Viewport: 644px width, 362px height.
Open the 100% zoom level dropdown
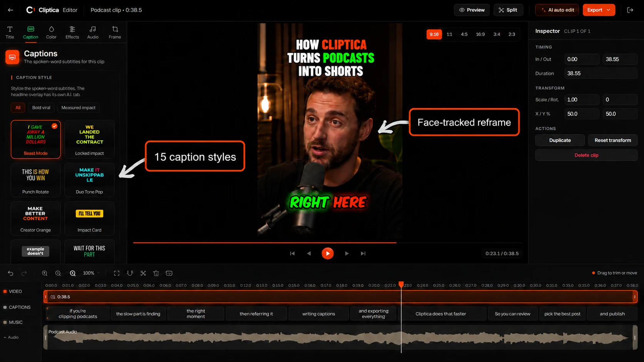point(91,273)
